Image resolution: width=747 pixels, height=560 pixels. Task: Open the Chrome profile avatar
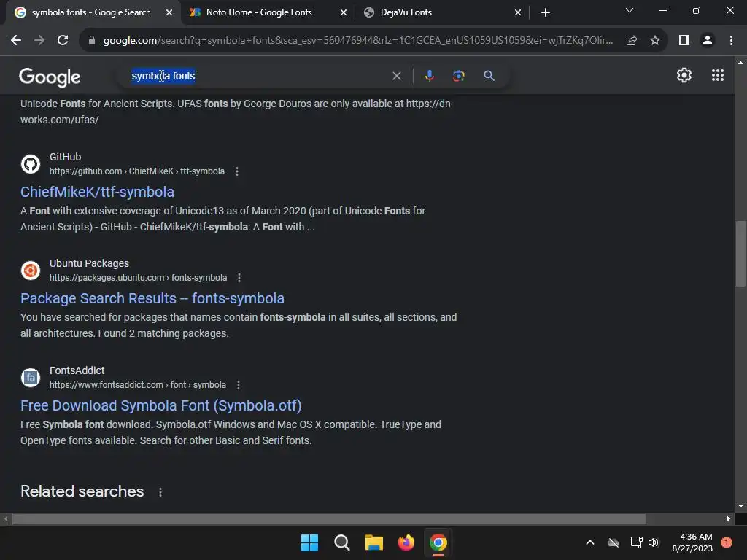click(708, 41)
